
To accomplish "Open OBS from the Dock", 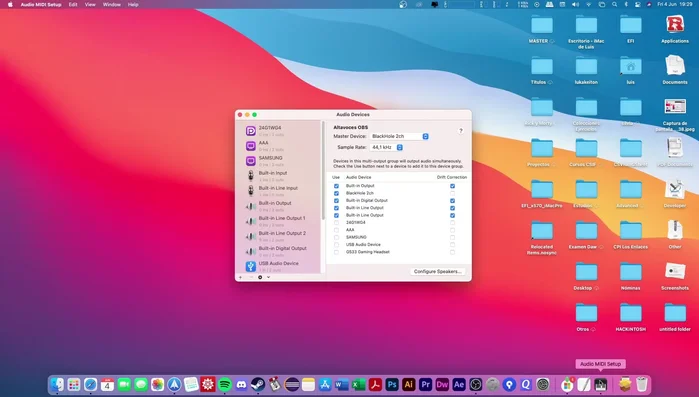I will click(476, 385).
